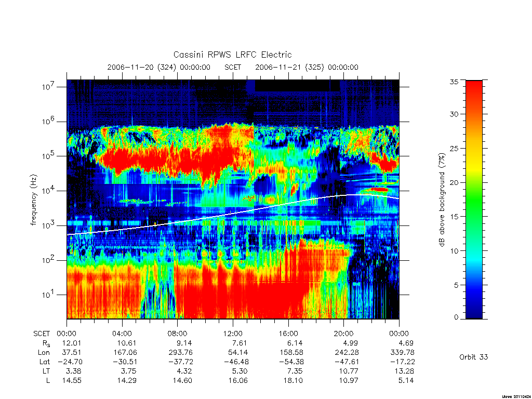This screenshot has width=532, height=399.
Task: Click the vertical color scale bar
Action: click(474, 199)
